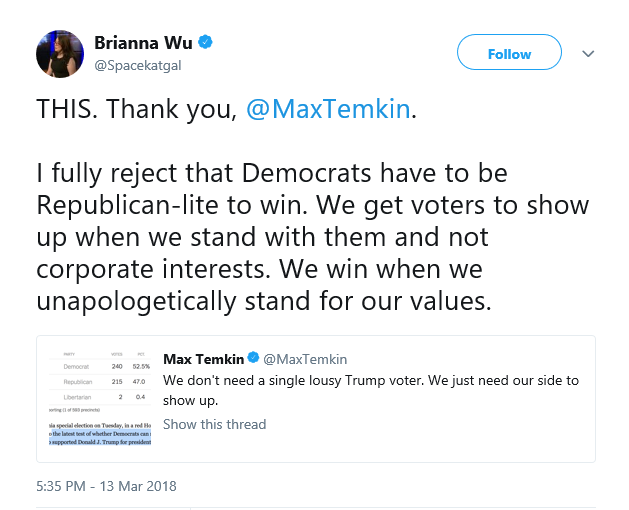Open the election results thumbnail image
This screenshot has width=629, height=510.
(x=100, y=398)
